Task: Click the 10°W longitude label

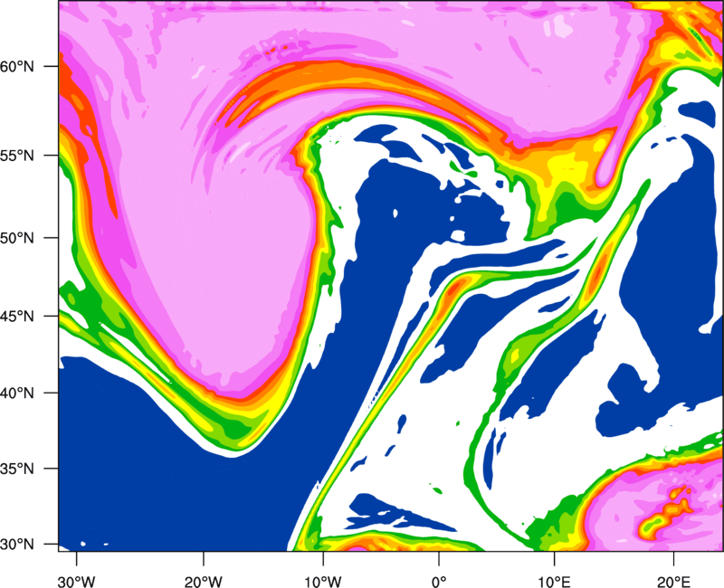Action: 323,582
